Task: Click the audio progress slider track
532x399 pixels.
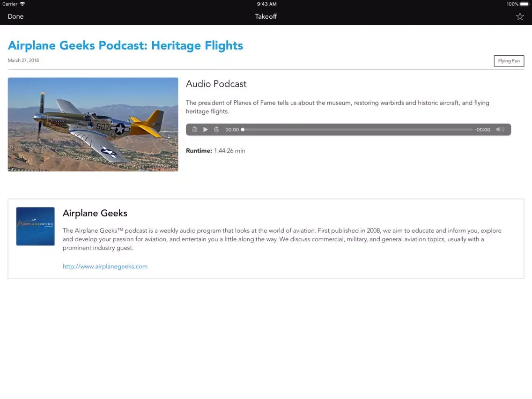Action: click(357, 130)
